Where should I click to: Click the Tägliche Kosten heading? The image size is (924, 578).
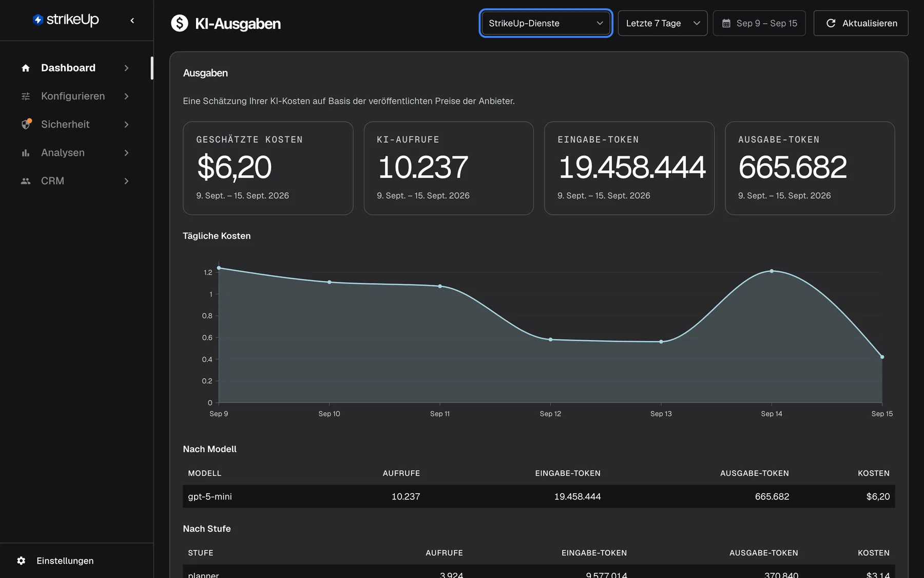(217, 236)
